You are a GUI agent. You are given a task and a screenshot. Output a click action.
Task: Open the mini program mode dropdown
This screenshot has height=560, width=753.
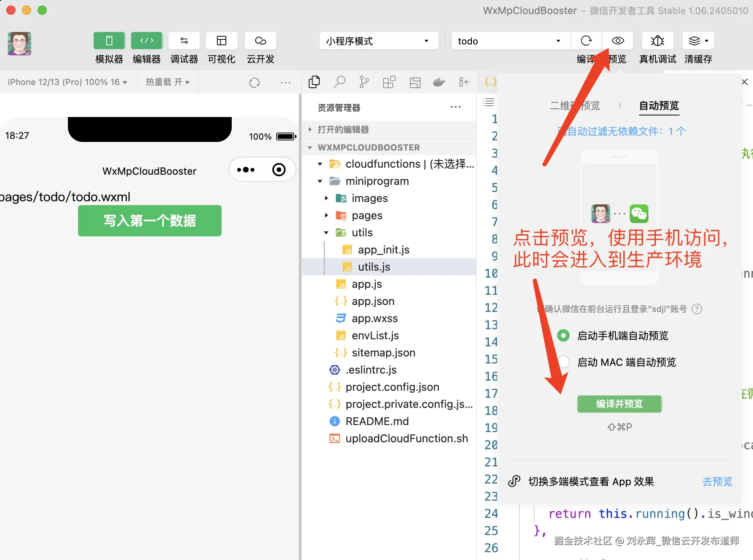(378, 41)
